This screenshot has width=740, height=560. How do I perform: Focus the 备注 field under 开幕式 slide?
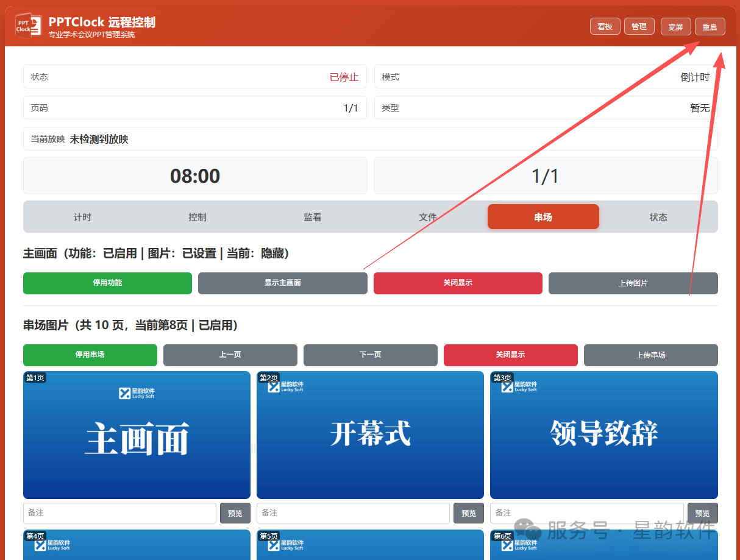tap(353, 513)
